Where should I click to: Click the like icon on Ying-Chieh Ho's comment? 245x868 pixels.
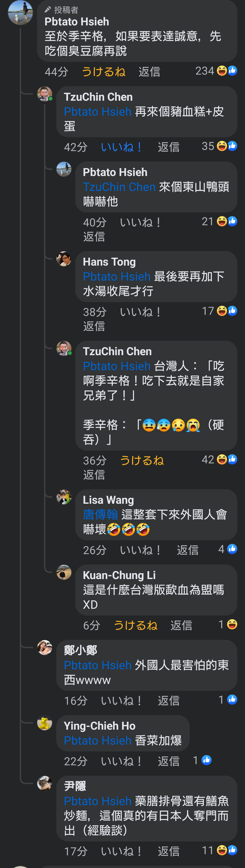[x=207, y=760]
